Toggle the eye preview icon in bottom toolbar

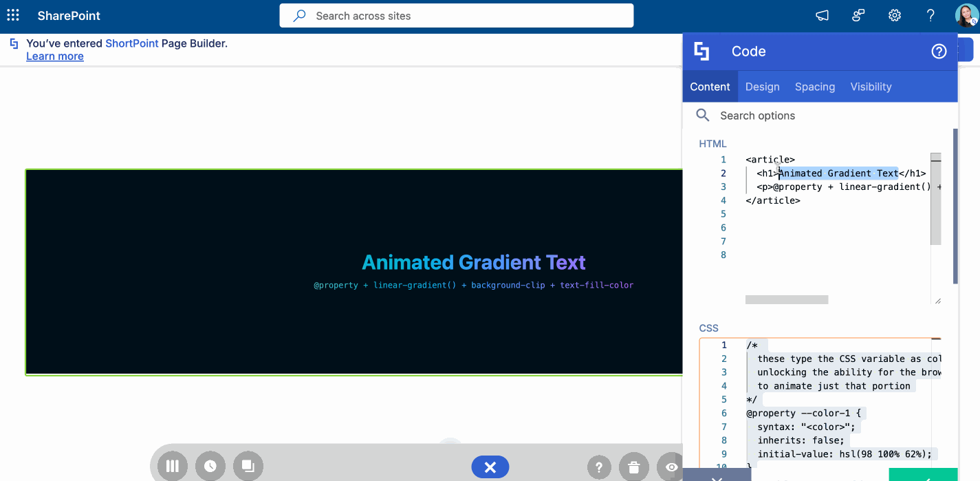point(671,468)
